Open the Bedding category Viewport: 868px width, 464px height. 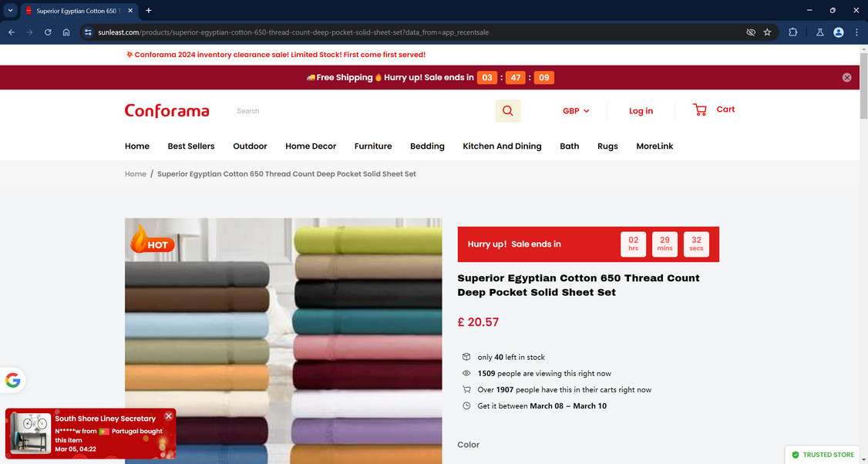click(427, 146)
